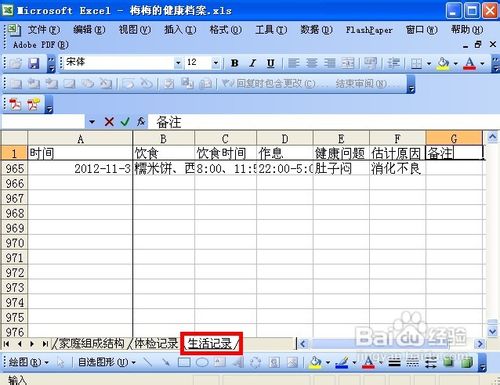Click the Insert Picture icon
The width and height of the screenshot is (500, 385).
292,362
